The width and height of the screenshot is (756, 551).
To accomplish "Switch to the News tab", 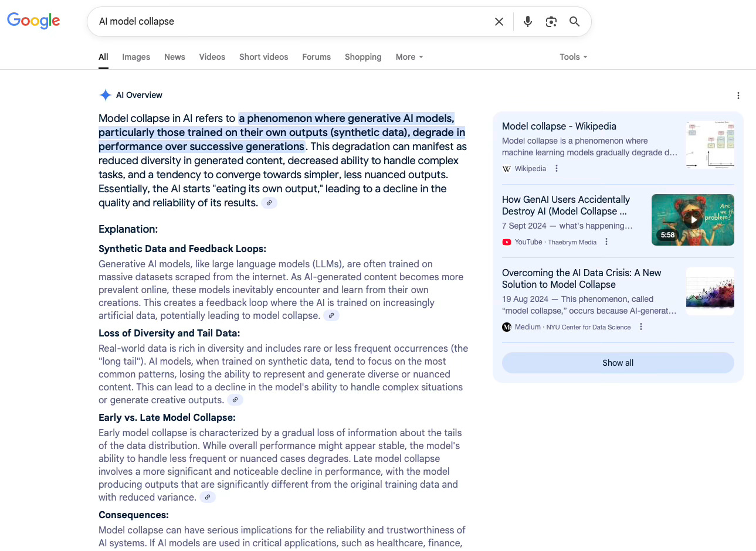I will coord(175,57).
